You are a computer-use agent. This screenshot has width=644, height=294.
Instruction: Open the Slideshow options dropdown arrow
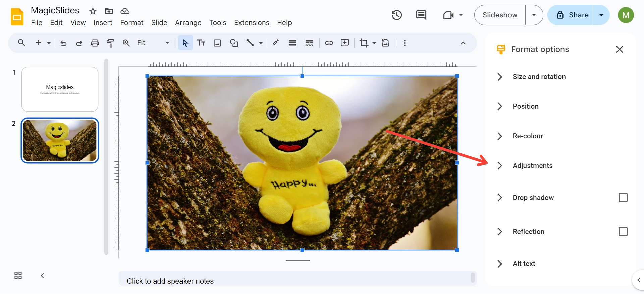[x=534, y=15]
